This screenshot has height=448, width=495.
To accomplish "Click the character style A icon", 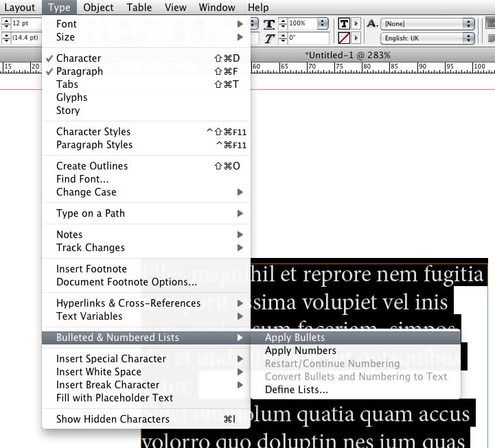I will pyautogui.click(x=372, y=23).
